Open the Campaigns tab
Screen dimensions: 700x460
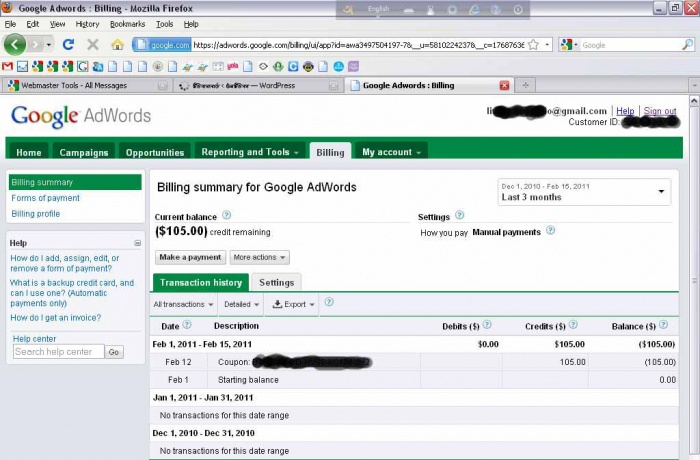pyautogui.click(x=84, y=152)
